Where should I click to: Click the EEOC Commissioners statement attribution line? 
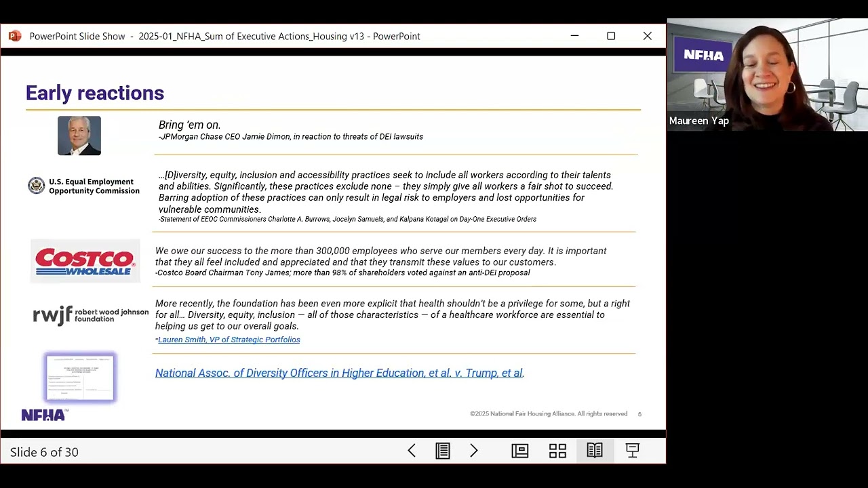(x=347, y=220)
